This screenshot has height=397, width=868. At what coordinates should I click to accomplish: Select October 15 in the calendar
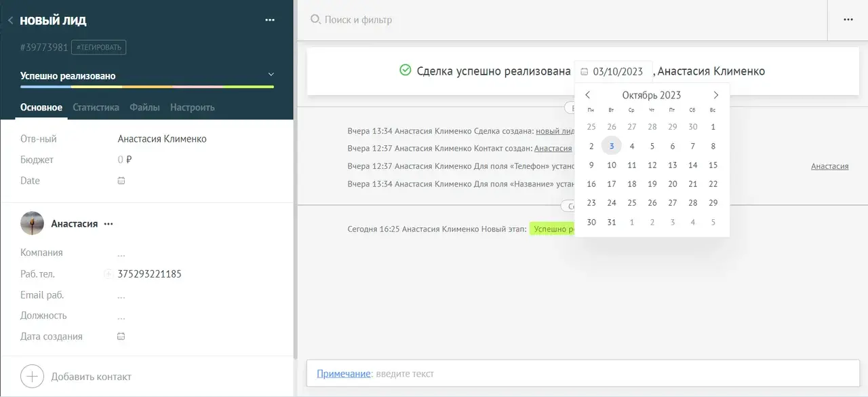(713, 165)
